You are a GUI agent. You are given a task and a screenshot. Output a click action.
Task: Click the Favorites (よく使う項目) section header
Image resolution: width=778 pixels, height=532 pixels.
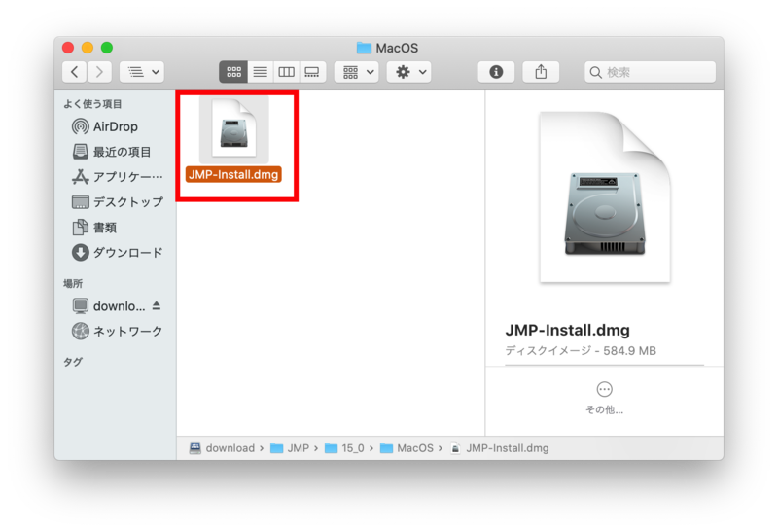coord(92,104)
